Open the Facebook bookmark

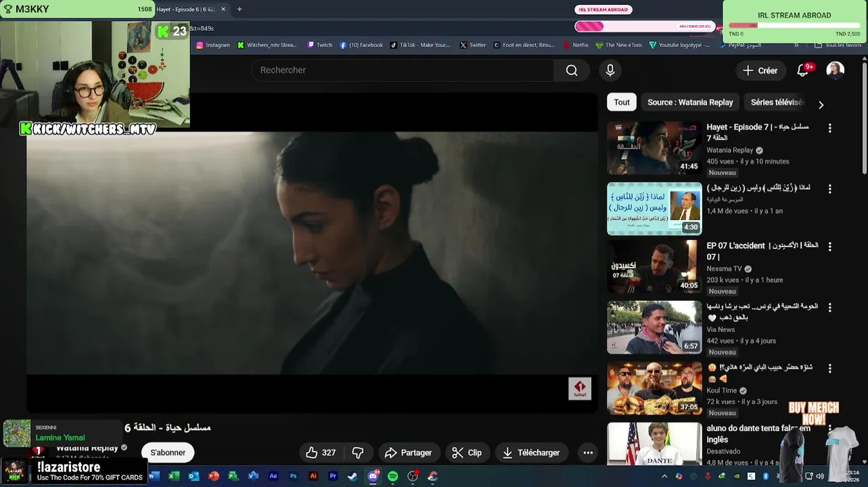tap(361, 45)
